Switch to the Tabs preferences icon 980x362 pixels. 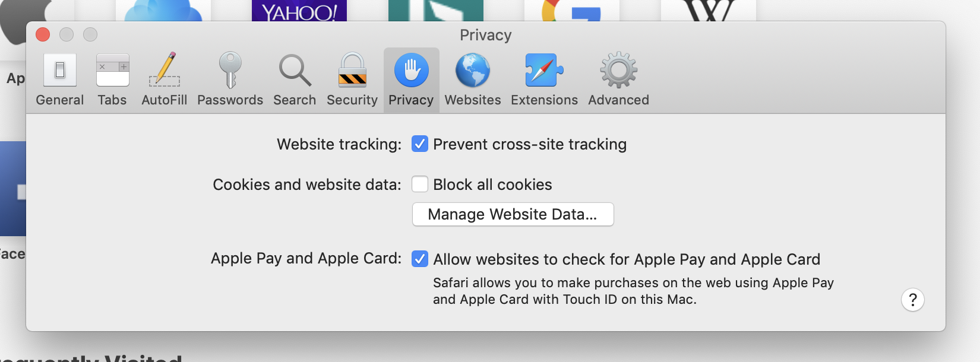pyautogui.click(x=112, y=79)
